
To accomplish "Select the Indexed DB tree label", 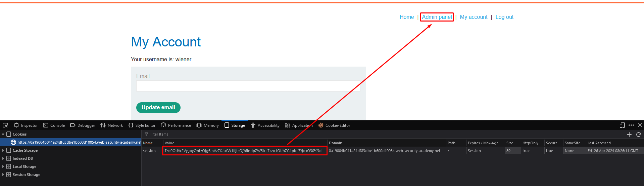I will pos(23,158).
